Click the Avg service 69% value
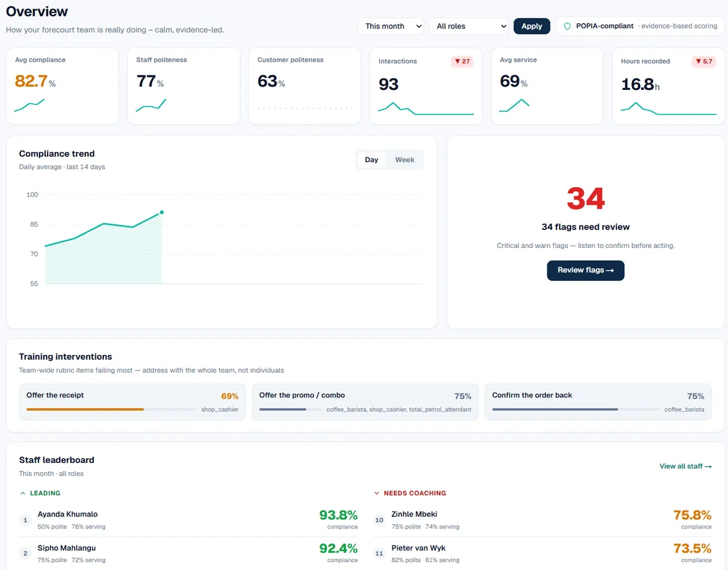This screenshot has width=728, height=570. tap(514, 81)
